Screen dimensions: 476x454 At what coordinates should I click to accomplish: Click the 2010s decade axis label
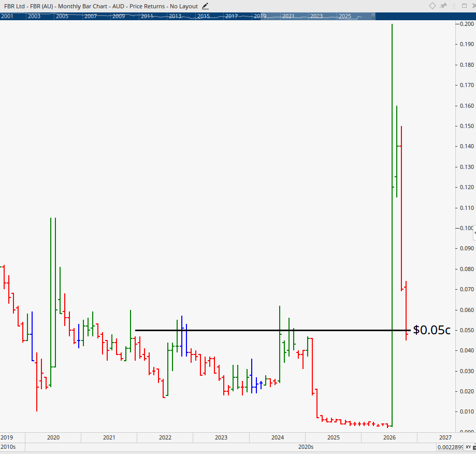(8, 447)
